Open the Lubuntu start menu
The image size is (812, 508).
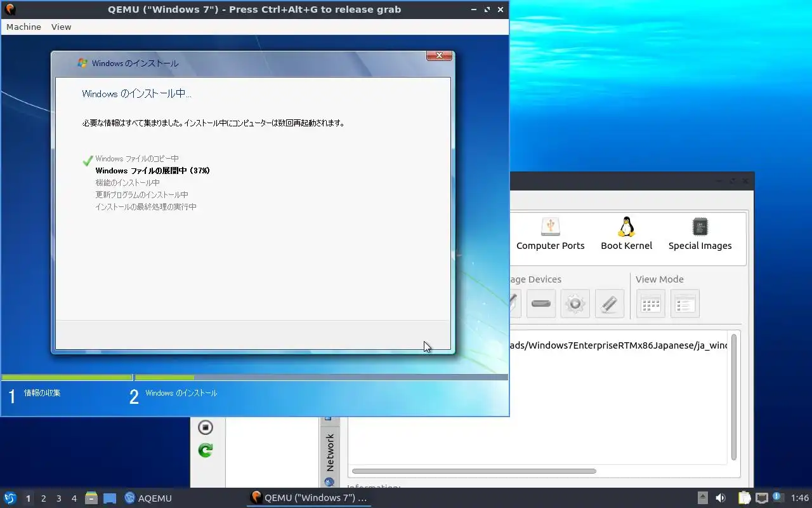click(10, 498)
